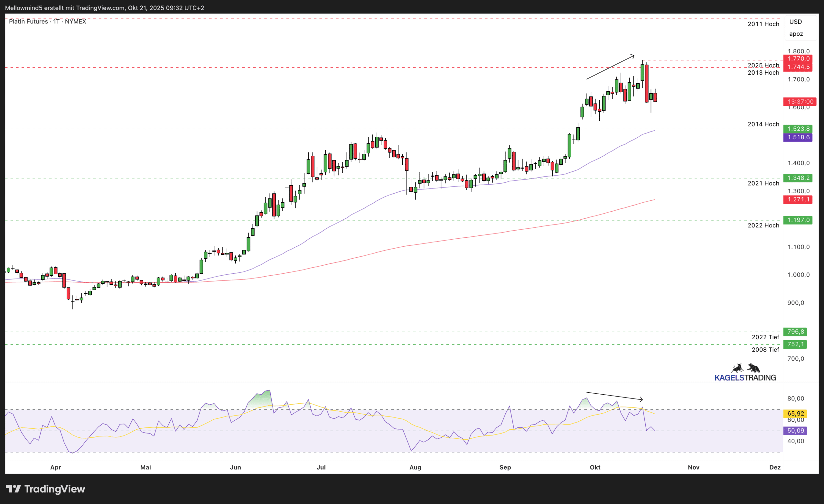Click the KAGELSTRADING text link
824x504 pixels.
coord(745,378)
